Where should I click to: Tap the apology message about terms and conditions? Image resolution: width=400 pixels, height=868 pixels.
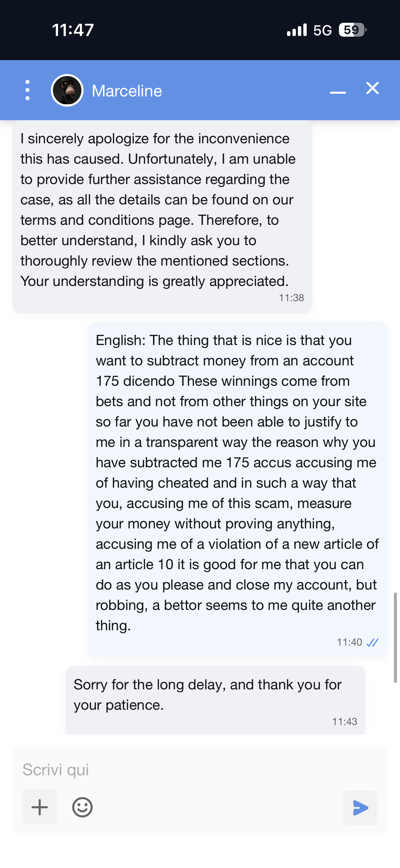click(x=158, y=210)
